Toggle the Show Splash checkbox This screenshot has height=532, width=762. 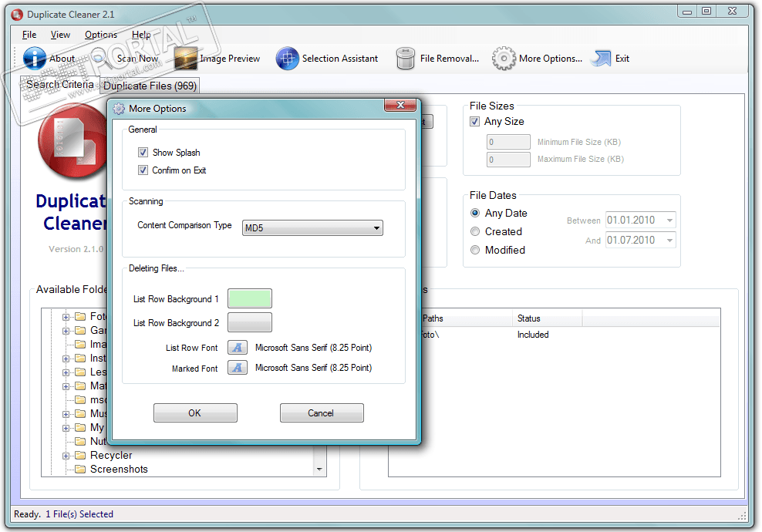tap(143, 153)
